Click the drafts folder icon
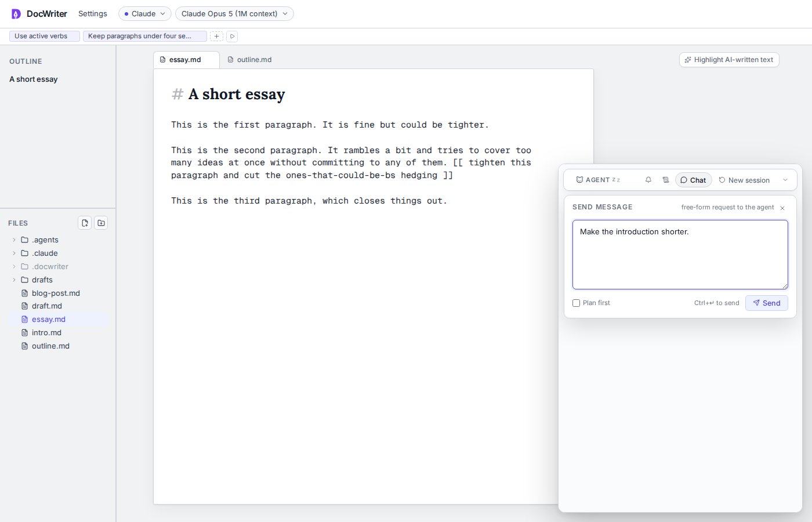Image resolution: width=812 pixels, height=522 pixels. tap(24, 280)
